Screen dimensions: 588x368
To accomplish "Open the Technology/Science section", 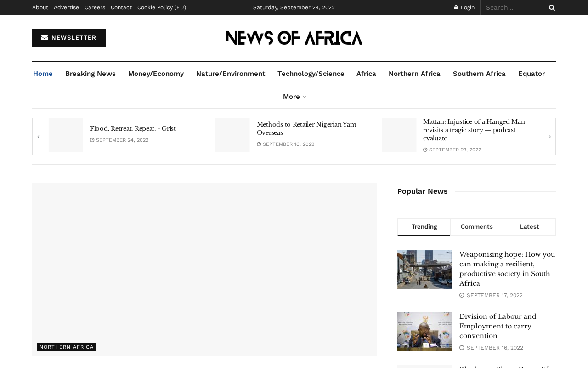I will click(x=311, y=74).
